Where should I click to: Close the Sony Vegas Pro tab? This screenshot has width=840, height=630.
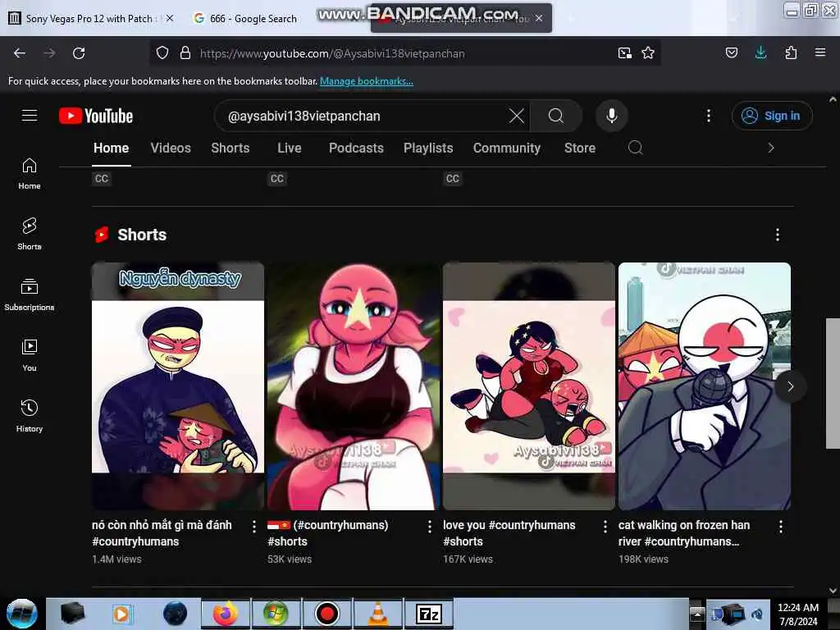(170, 18)
